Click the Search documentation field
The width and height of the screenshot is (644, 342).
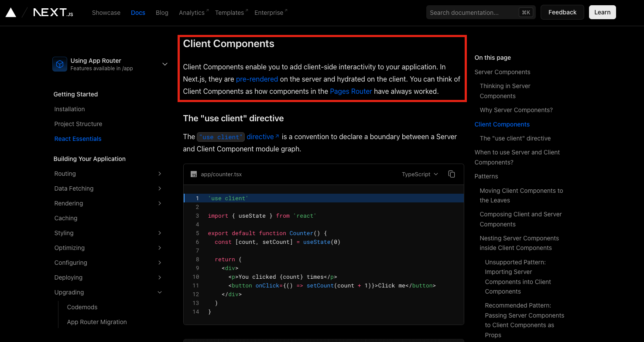(x=476, y=12)
